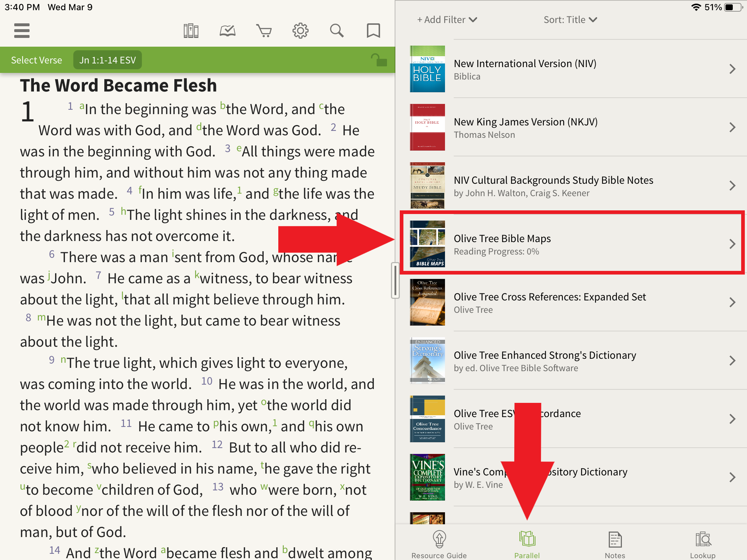
Task: Expand the Enhanced Strong's Dictionary chevron
Action: click(x=732, y=361)
